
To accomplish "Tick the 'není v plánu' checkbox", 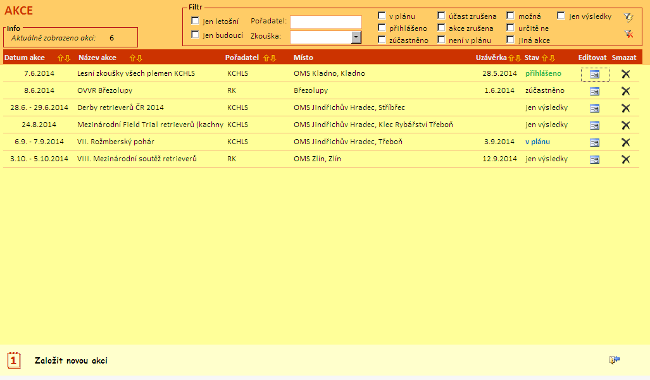I will pos(441,39).
